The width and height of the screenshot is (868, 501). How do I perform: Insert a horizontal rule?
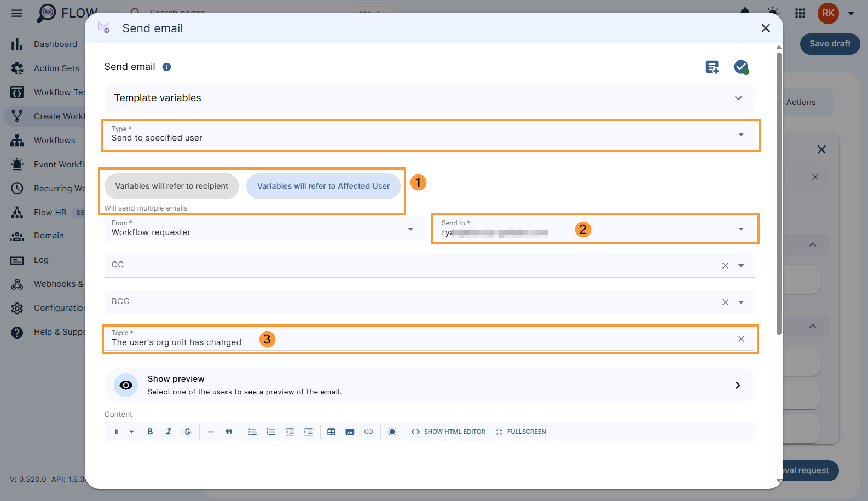pos(211,432)
